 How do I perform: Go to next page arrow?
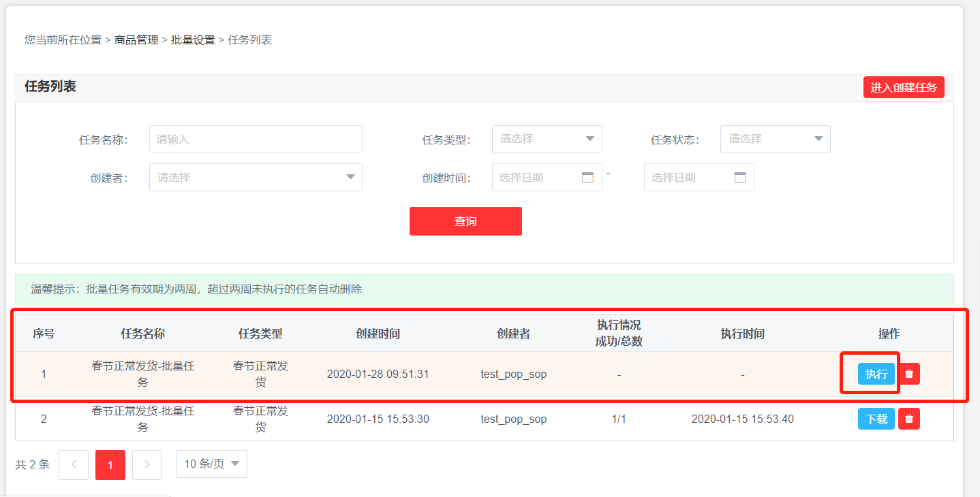click(147, 465)
